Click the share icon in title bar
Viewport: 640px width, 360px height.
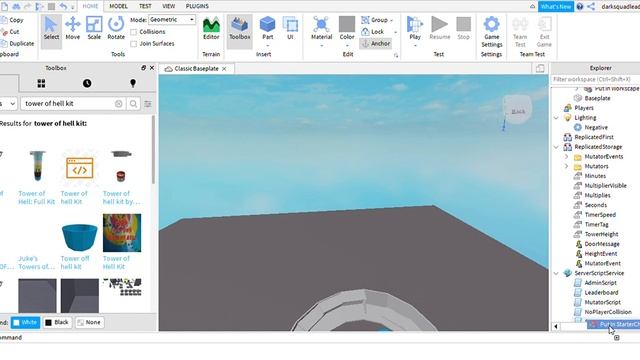click(591, 7)
